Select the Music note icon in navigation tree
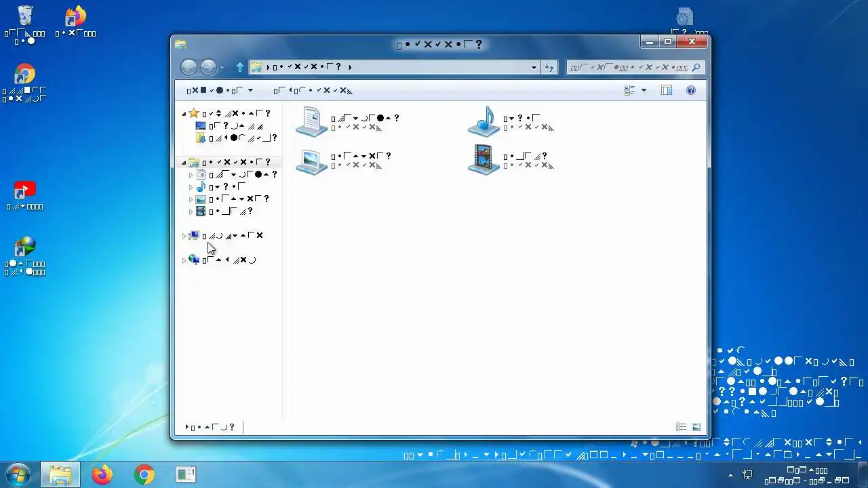 201,186
